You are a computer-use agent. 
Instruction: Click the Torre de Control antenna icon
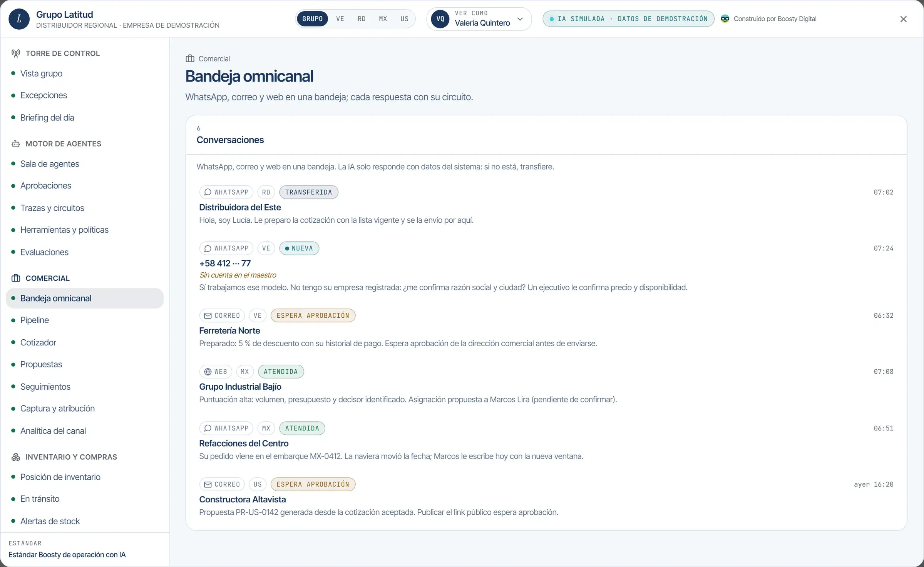(16, 53)
